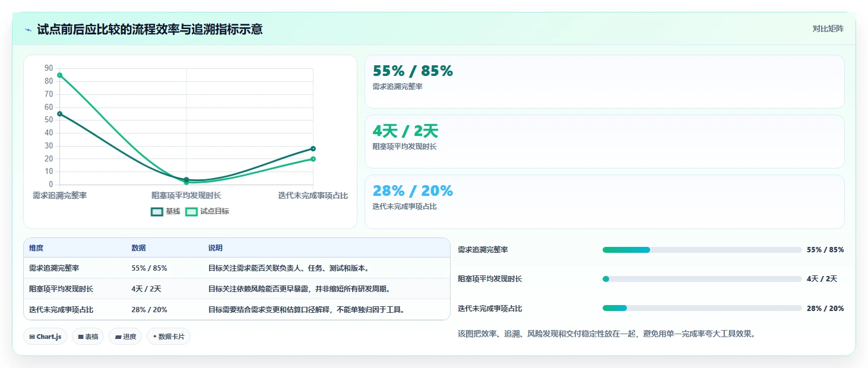Click the 进度 tag chip
Image resolution: width=868 pixels, height=368 pixels.
coord(125,337)
